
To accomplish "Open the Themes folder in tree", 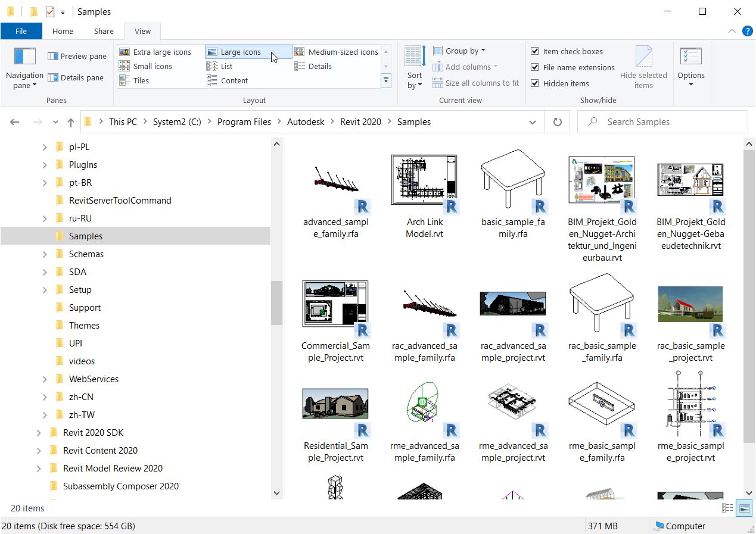I will (84, 326).
